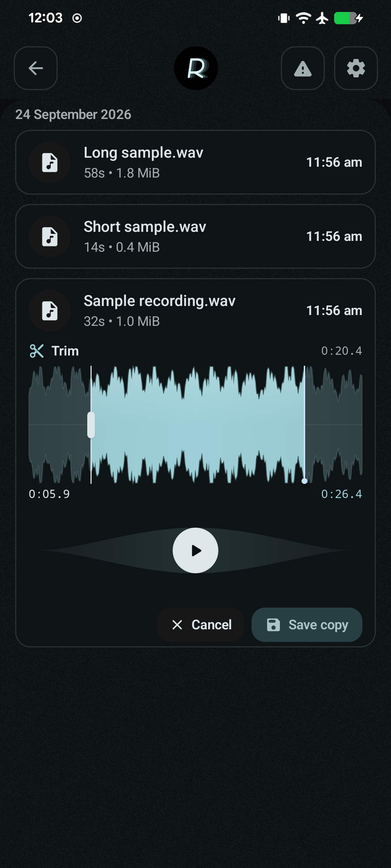This screenshot has width=391, height=868.
Task: Click the Trim scissors icon
Action: coord(37,351)
